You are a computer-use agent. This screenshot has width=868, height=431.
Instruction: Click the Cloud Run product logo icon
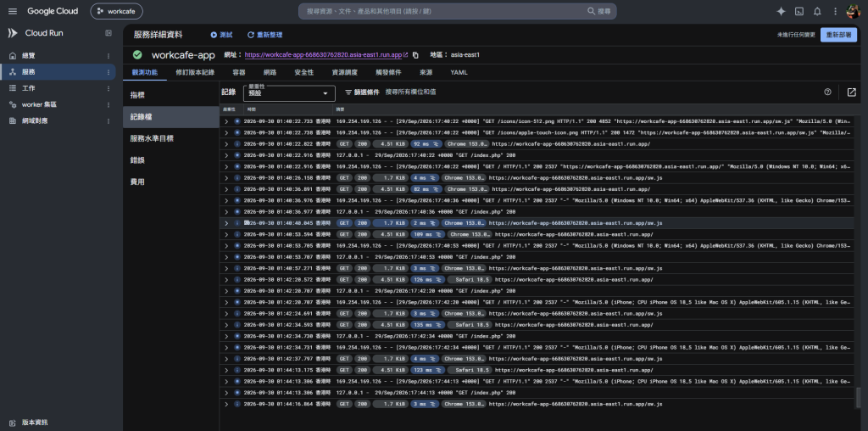pyautogui.click(x=13, y=33)
